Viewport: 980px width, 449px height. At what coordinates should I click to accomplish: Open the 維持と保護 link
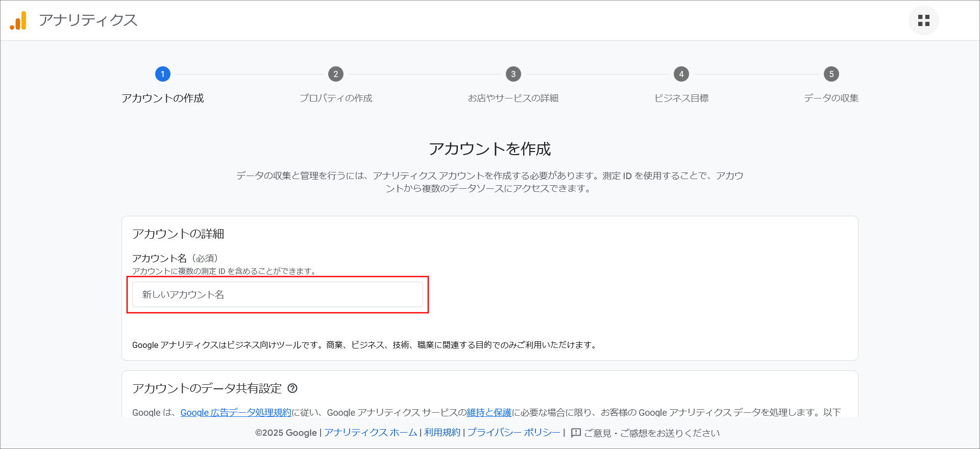click(489, 412)
